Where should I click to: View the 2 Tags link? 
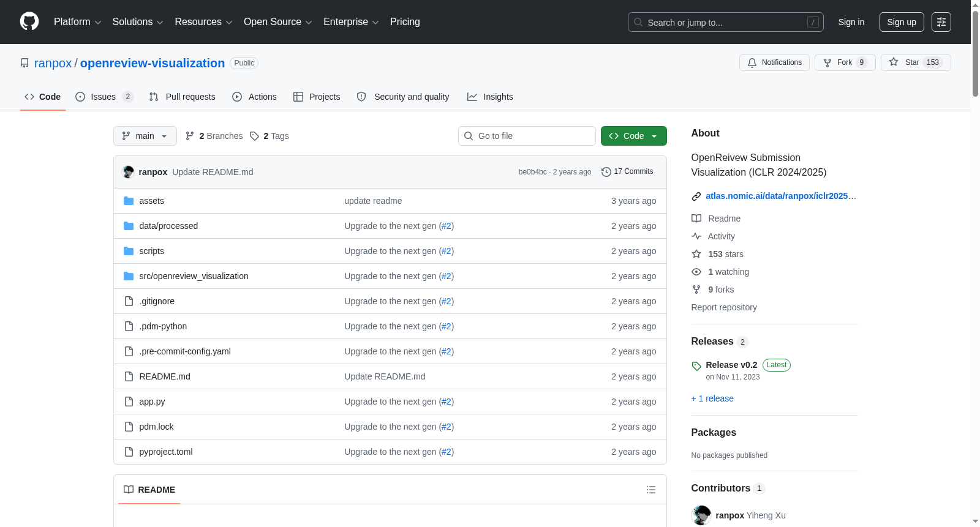[269, 136]
